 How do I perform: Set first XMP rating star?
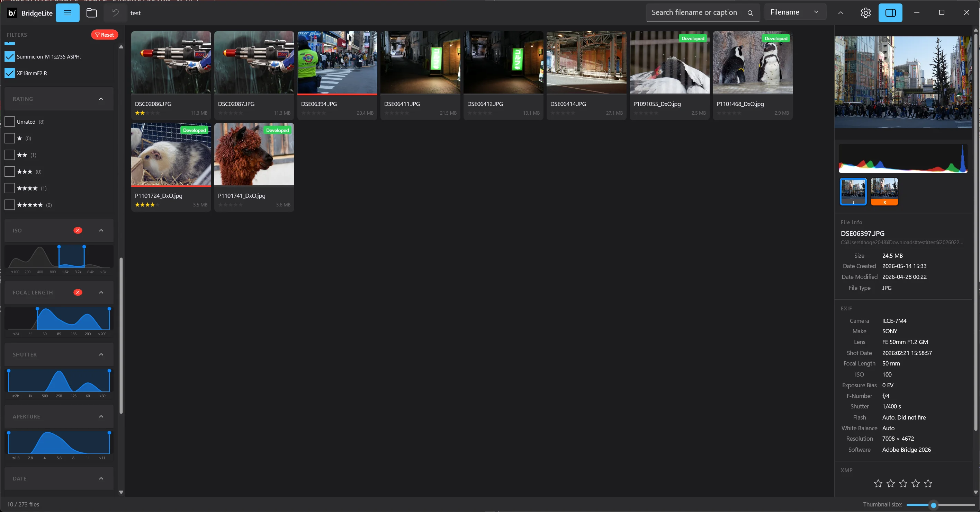pyautogui.click(x=878, y=484)
